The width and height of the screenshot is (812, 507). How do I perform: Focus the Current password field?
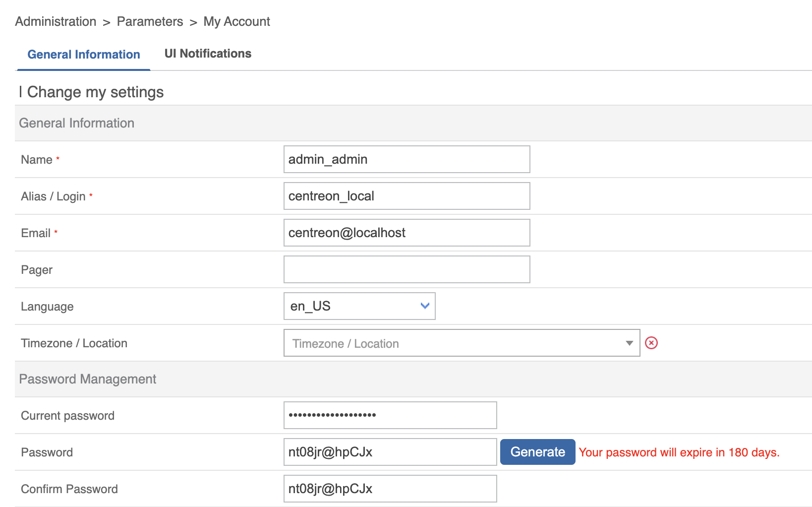(x=390, y=415)
